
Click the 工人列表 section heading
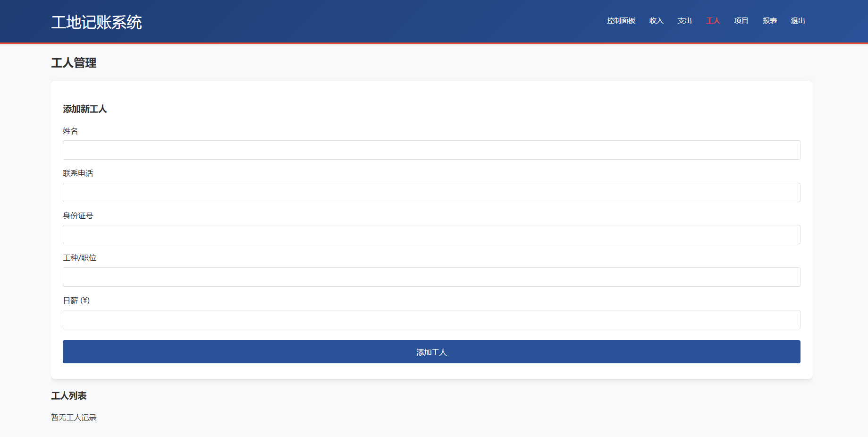tap(69, 396)
